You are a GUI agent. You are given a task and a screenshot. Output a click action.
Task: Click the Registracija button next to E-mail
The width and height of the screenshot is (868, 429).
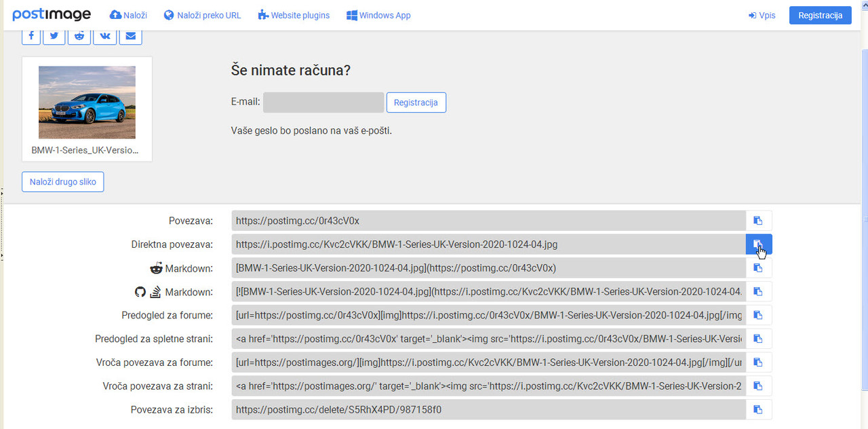click(416, 102)
